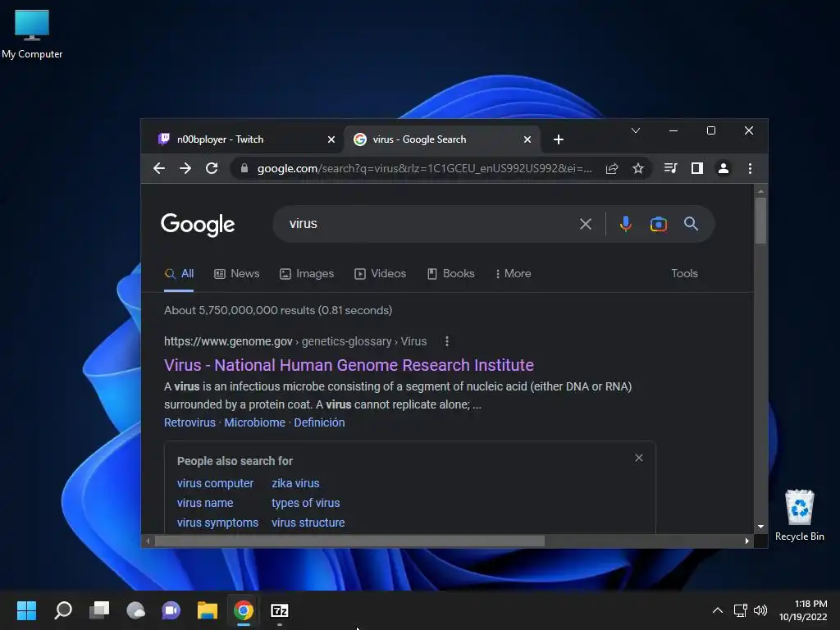Search for virus computer suggestion
Screen dimensions: 840x630
(x=216, y=483)
